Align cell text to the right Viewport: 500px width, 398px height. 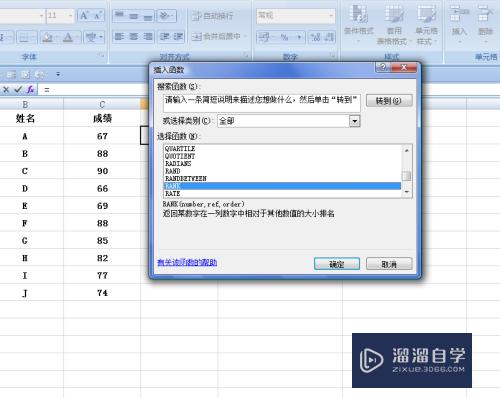148,36
